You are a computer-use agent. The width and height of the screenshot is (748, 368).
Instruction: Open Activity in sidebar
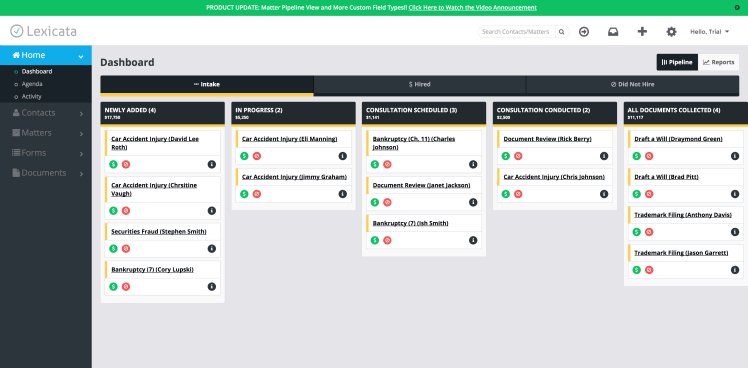tap(31, 96)
